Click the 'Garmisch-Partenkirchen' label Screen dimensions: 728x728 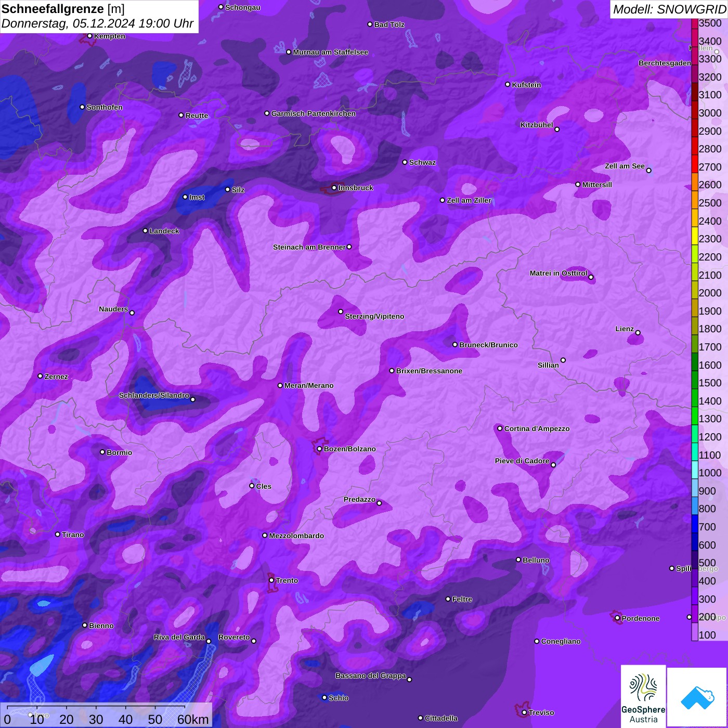(x=314, y=113)
